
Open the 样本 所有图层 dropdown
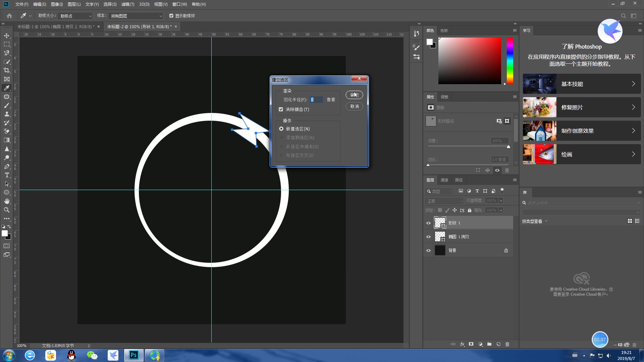coord(136,16)
